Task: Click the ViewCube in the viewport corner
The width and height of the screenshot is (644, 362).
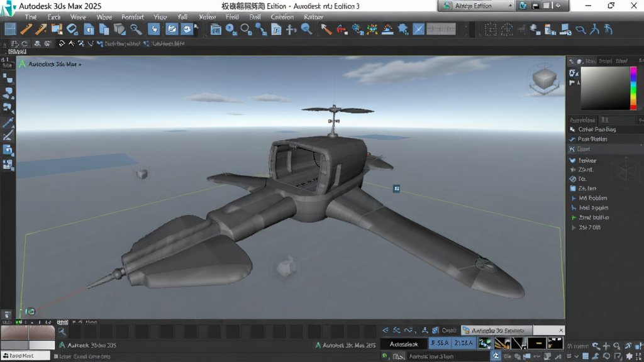Action: pos(544,79)
